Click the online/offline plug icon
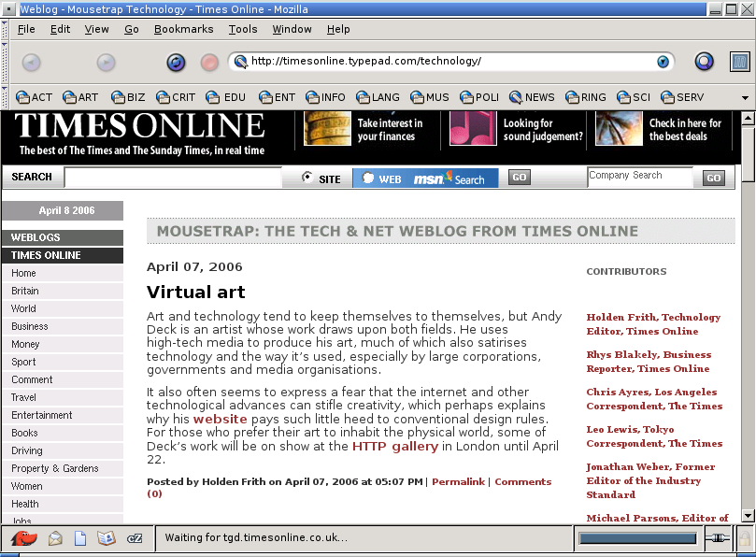756x557 pixels. pos(717,537)
